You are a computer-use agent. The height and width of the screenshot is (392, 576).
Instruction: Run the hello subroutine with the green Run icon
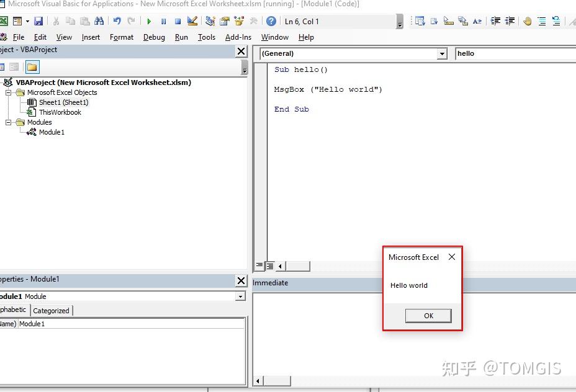pyautogui.click(x=150, y=20)
